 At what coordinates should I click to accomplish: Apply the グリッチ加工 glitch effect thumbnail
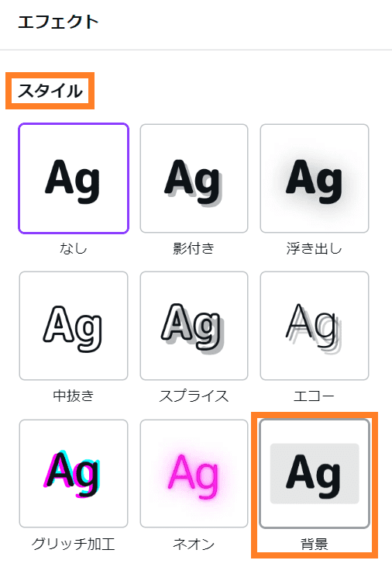point(74,473)
